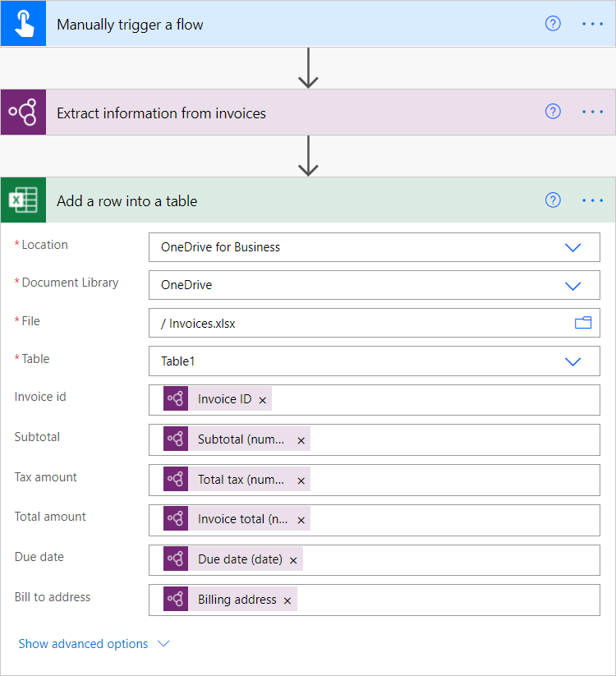Click the Excel icon on Add a row step
This screenshot has height=676, width=616.
[23, 200]
